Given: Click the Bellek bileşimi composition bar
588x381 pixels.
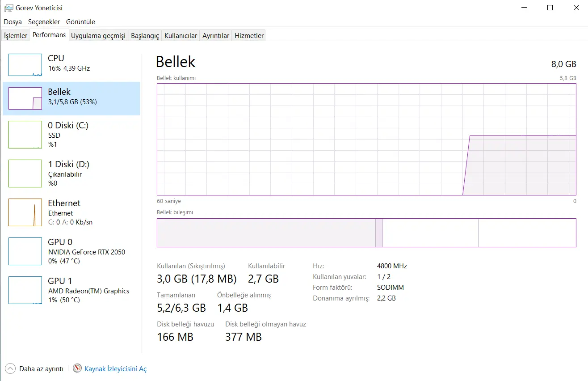Looking at the screenshot, I should pyautogui.click(x=366, y=233).
